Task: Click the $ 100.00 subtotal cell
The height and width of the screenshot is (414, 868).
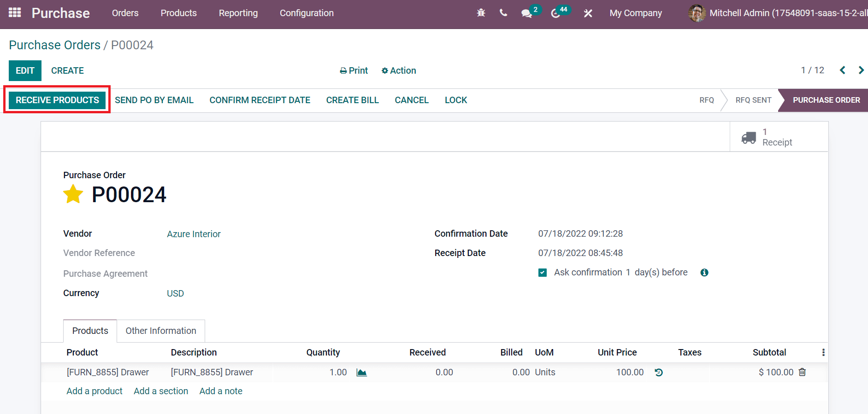Action: (776, 372)
